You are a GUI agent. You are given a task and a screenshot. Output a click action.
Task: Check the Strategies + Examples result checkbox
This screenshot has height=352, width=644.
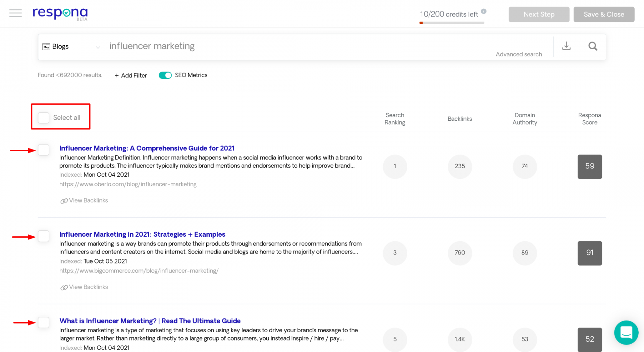click(44, 236)
